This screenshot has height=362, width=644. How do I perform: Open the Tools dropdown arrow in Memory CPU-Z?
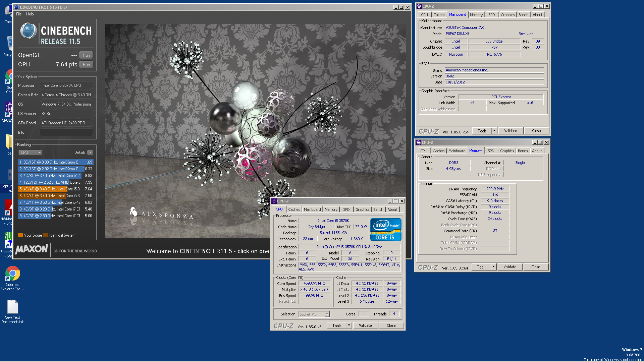[493, 267]
